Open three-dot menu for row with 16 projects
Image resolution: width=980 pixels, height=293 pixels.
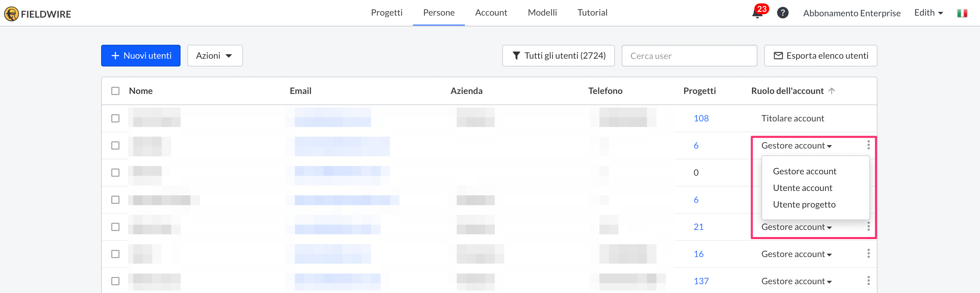click(869, 253)
